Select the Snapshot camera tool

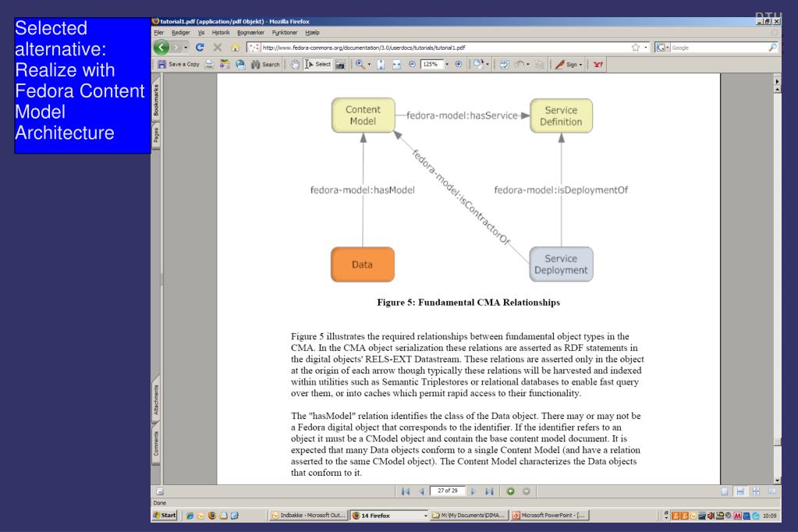340,65
